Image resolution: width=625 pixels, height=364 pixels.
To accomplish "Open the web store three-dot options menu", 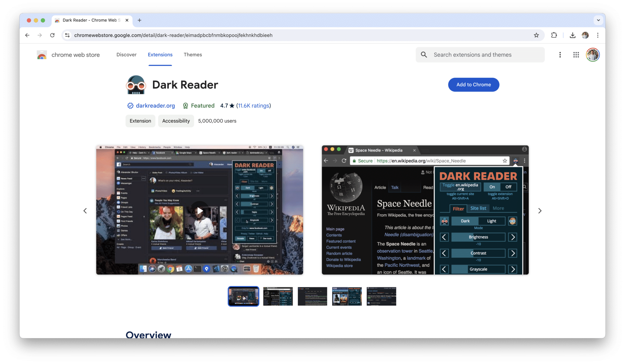I will pos(560,55).
